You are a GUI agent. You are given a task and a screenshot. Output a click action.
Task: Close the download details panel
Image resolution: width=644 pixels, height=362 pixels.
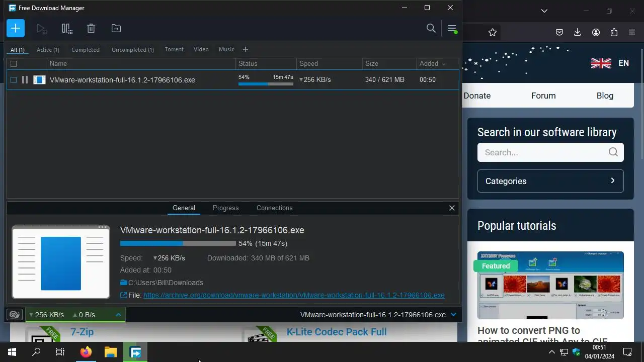coord(452,208)
